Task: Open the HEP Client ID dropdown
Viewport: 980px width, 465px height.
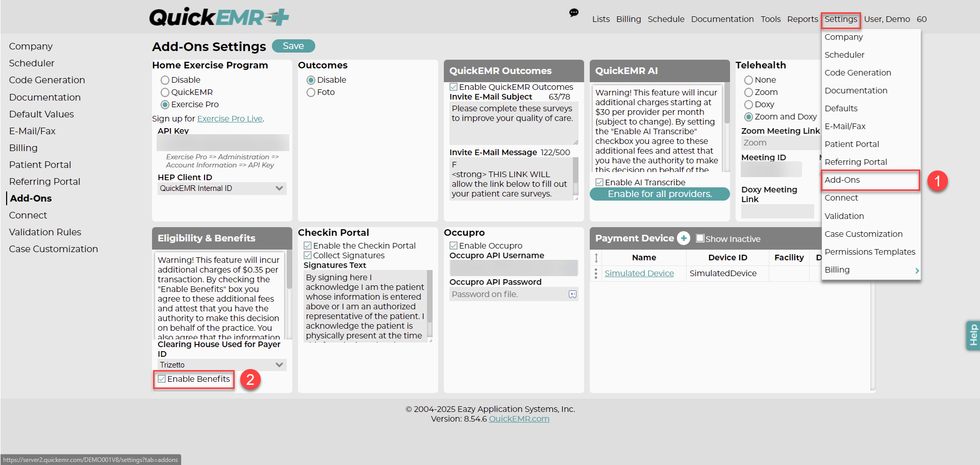Action: point(222,188)
